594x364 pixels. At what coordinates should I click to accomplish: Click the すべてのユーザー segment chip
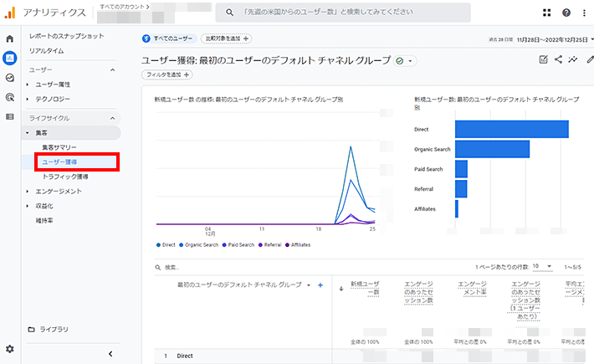click(169, 38)
